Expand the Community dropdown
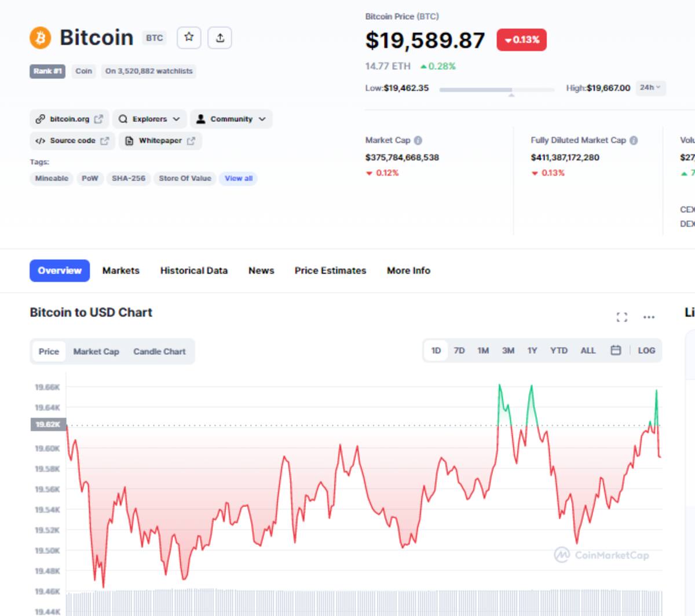 click(231, 119)
